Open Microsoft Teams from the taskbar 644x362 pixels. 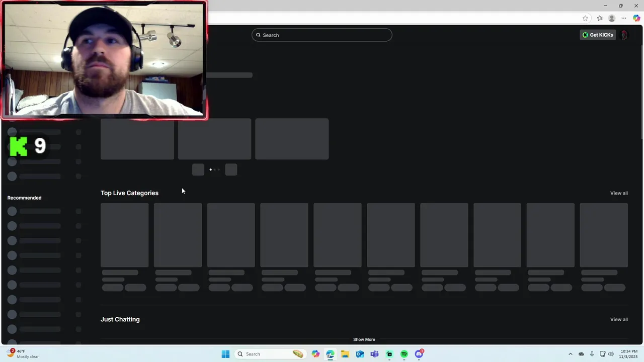pos(374,354)
